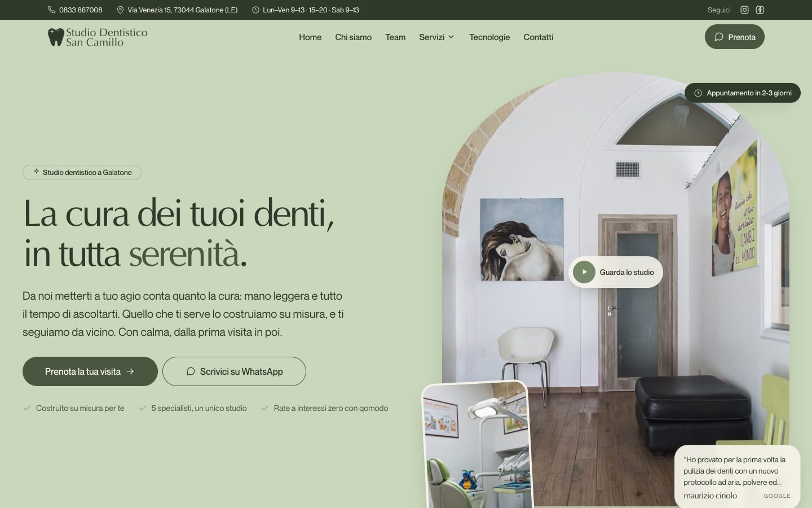
Task: Click the headline 'La cura dei tuoi denti,'
Action: (x=179, y=213)
